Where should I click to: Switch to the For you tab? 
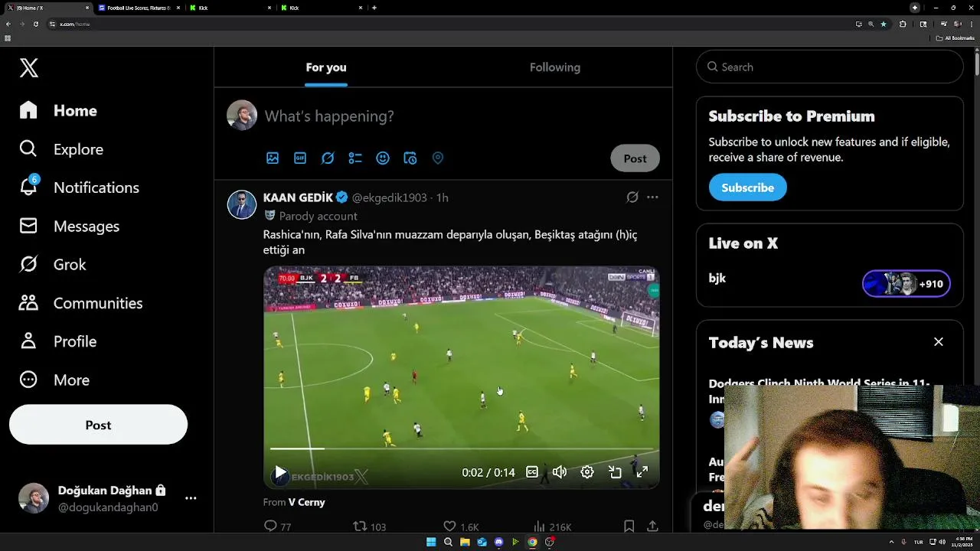[x=326, y=67]
